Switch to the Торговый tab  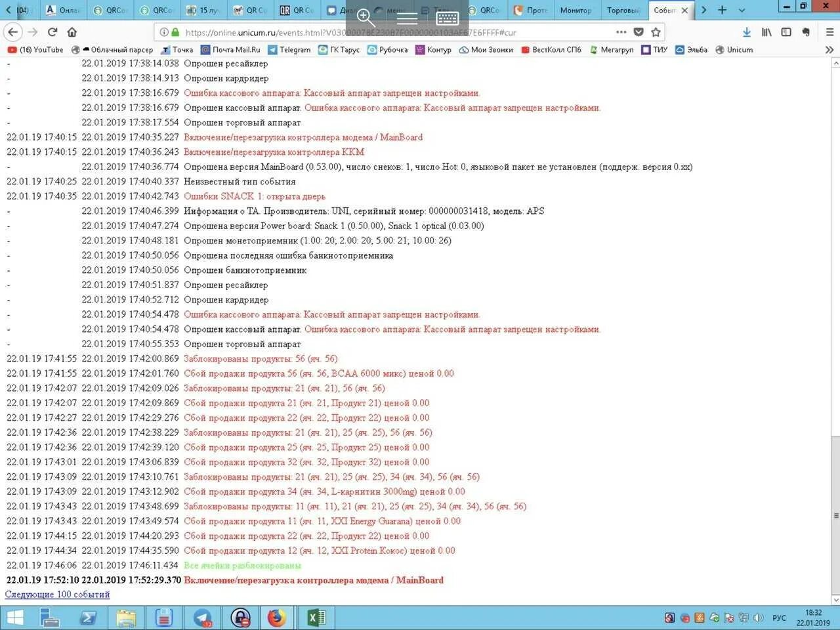pyautogui.click(x=623, y=10)
